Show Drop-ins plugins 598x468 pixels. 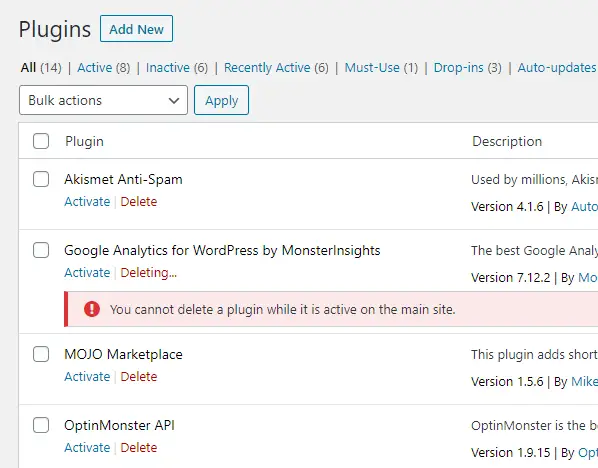[x=458, y=68]
